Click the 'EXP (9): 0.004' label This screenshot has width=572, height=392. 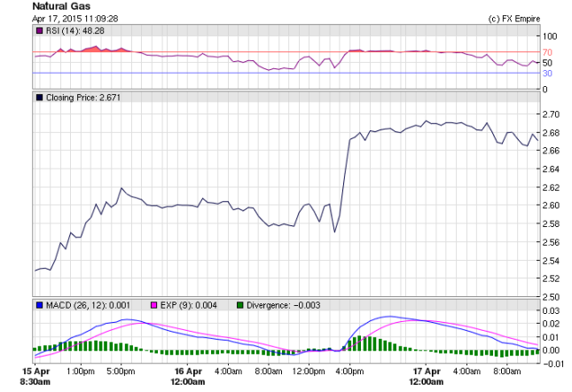pyautogui.click(x=189, y=305)
